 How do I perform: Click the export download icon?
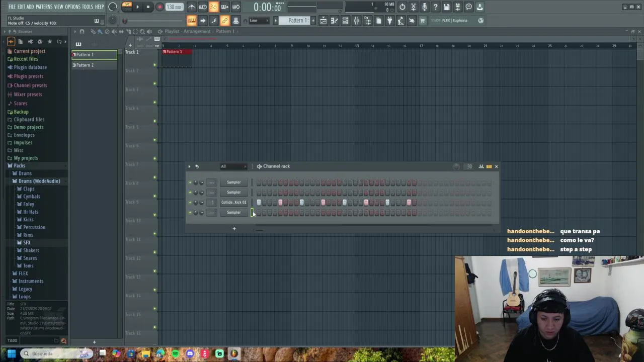[x=480, y=7]
